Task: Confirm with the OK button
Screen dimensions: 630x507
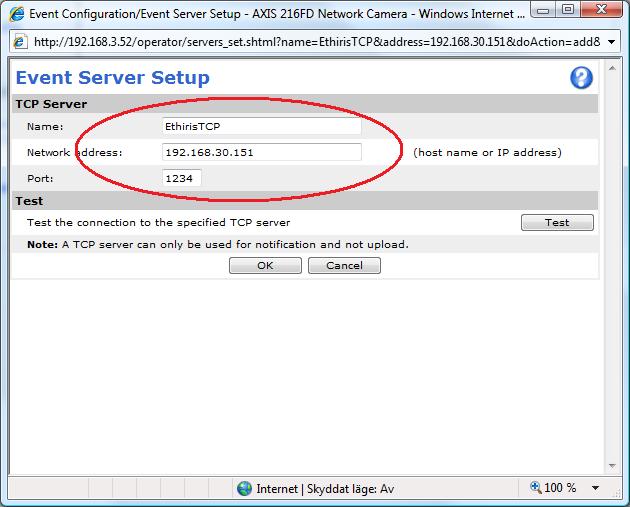Action: click(x=265, y=266)
